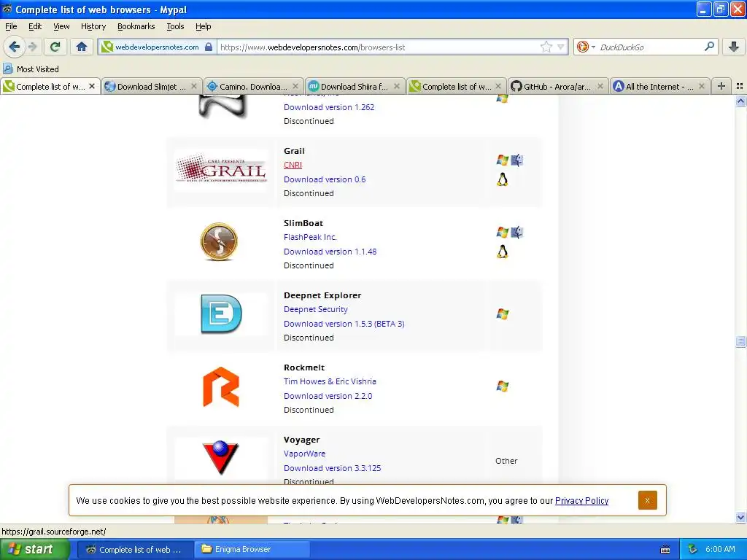Screen dimensions: 747x560
Task: Close the first Complete list tab
Action: pos(92,86)
